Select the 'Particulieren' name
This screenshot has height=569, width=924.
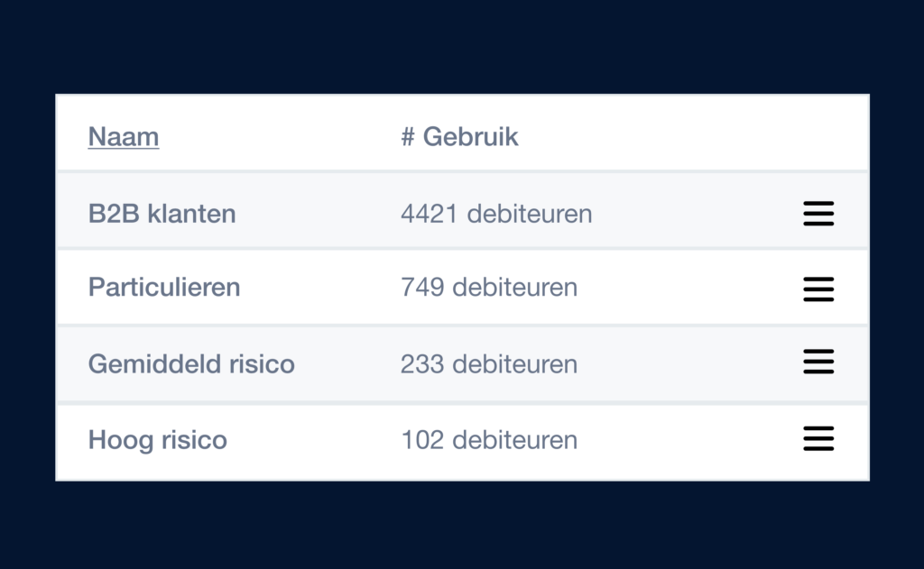tap(164, 288)
